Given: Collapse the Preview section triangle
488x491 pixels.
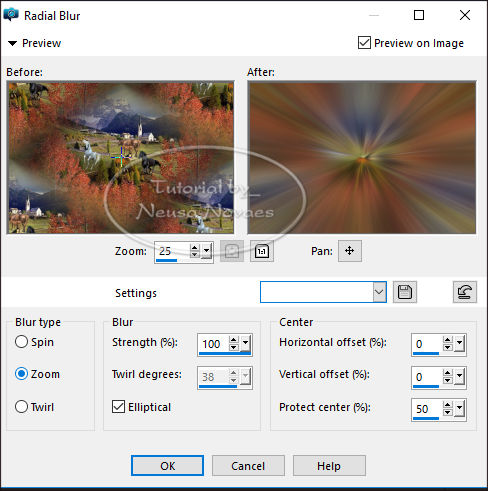Looking at the screenshot, I should 12,43.
